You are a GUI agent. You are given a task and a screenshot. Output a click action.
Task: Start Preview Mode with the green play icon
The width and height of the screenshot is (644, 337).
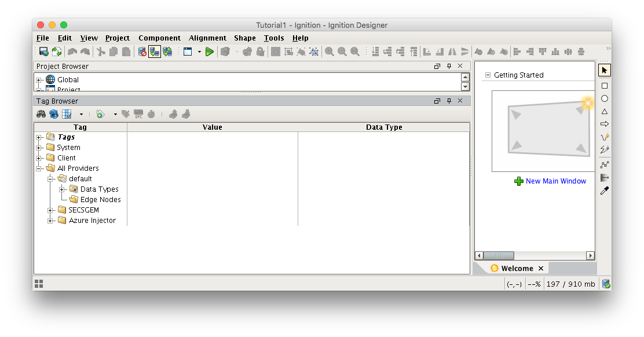coord(210,52)
